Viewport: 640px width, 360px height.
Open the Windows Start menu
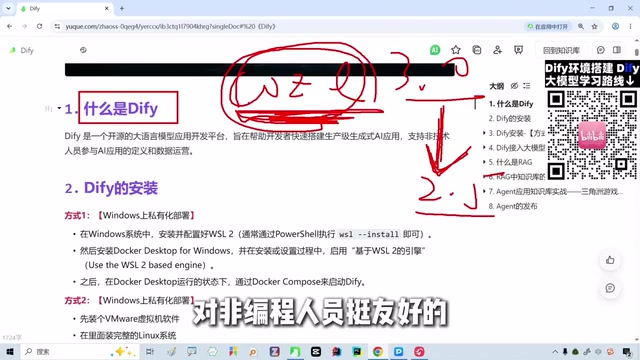tap(10, 351)
